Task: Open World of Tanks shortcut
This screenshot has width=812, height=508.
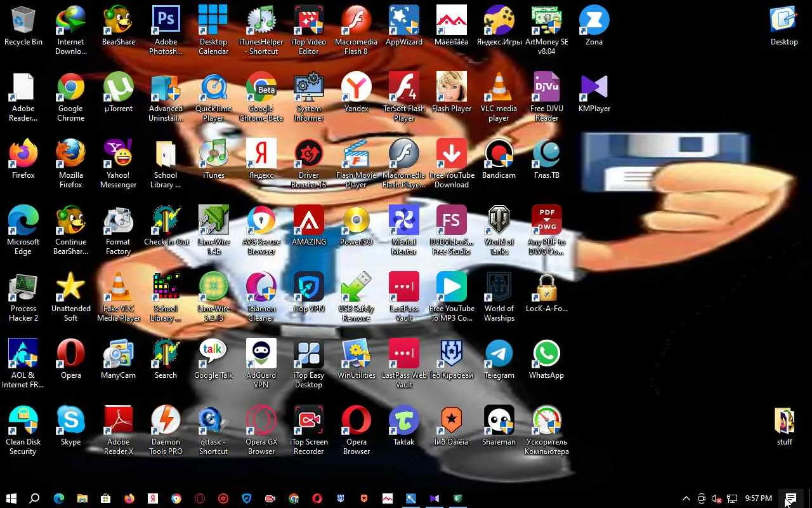Action: tap(499, 231)
